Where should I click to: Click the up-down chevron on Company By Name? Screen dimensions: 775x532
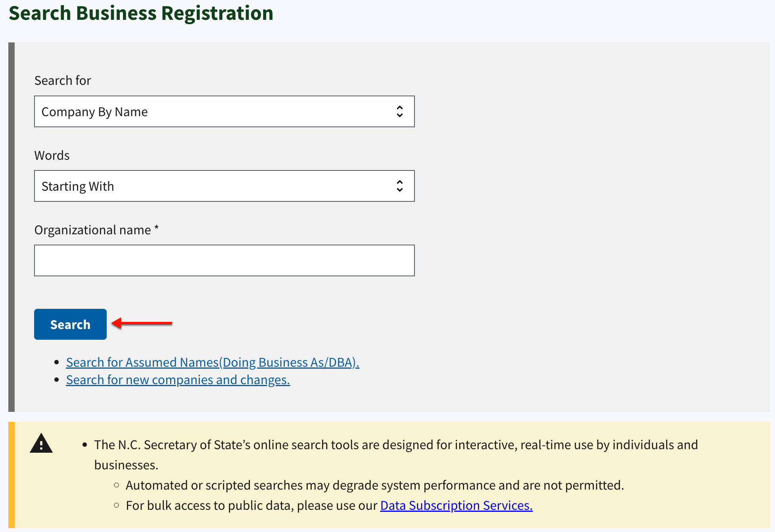pyautogui.click(x=400, y=111)
